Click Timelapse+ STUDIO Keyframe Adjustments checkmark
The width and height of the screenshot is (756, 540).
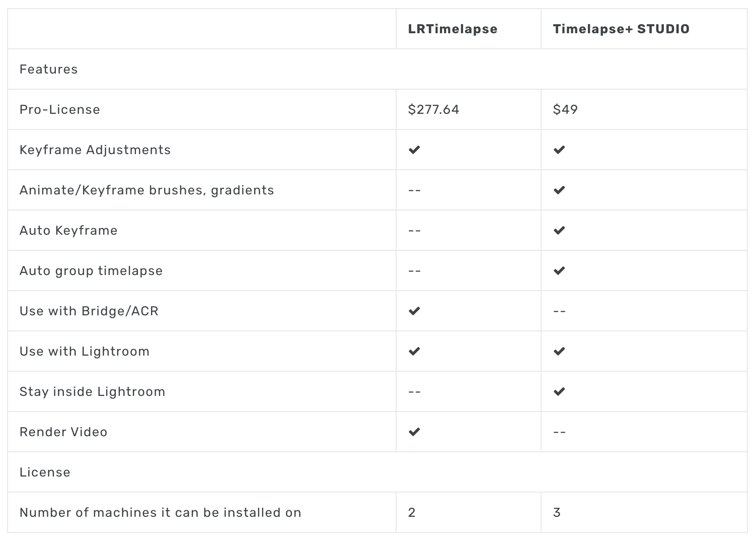[559, 150]
